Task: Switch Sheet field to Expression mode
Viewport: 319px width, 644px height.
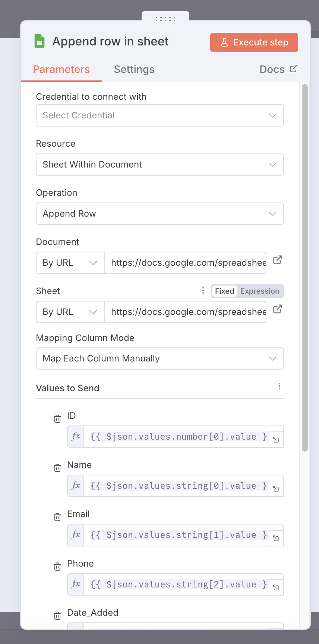Action: [x=259, y=291]
